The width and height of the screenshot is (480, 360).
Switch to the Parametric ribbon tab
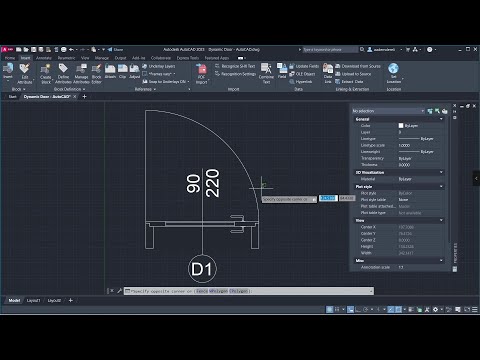tap(66, 58)
